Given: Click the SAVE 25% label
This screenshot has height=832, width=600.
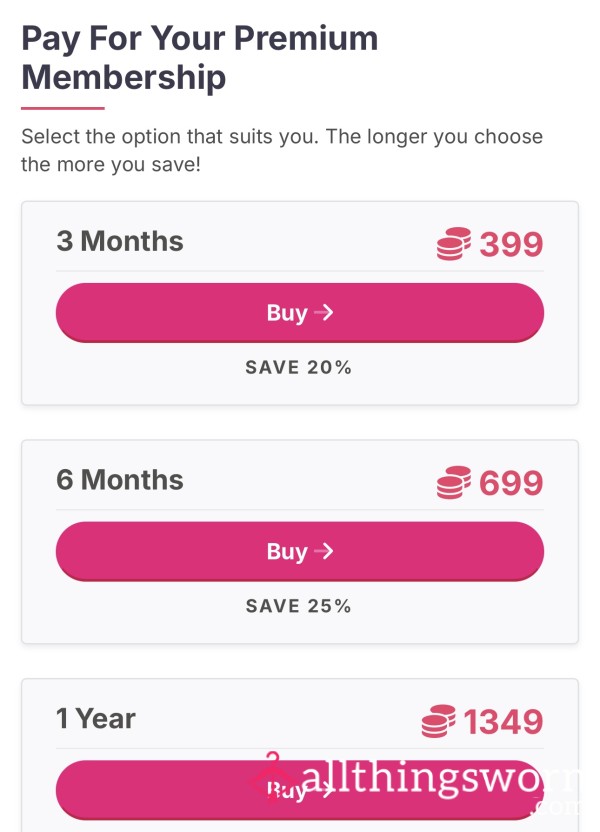Looking at the screenshot, I should 299,606.
